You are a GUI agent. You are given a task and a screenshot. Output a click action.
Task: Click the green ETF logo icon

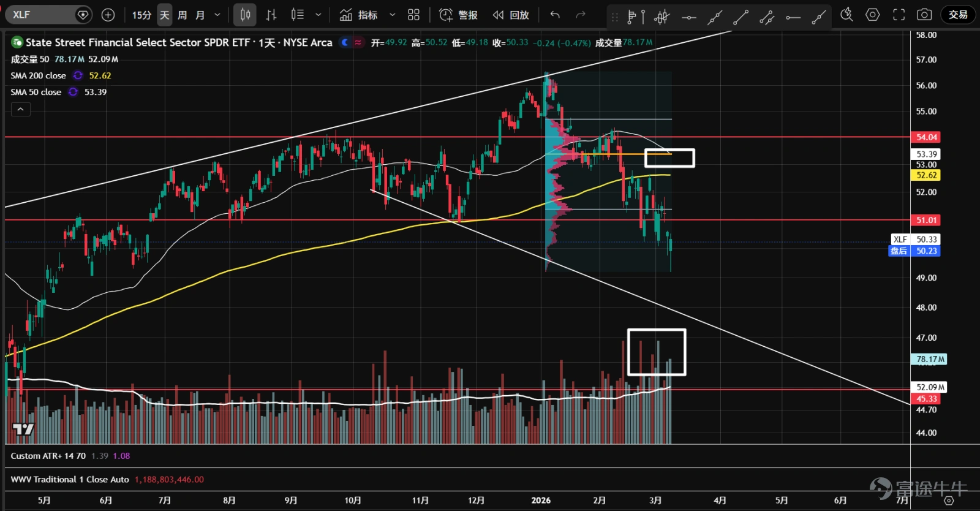coord(17,42)
